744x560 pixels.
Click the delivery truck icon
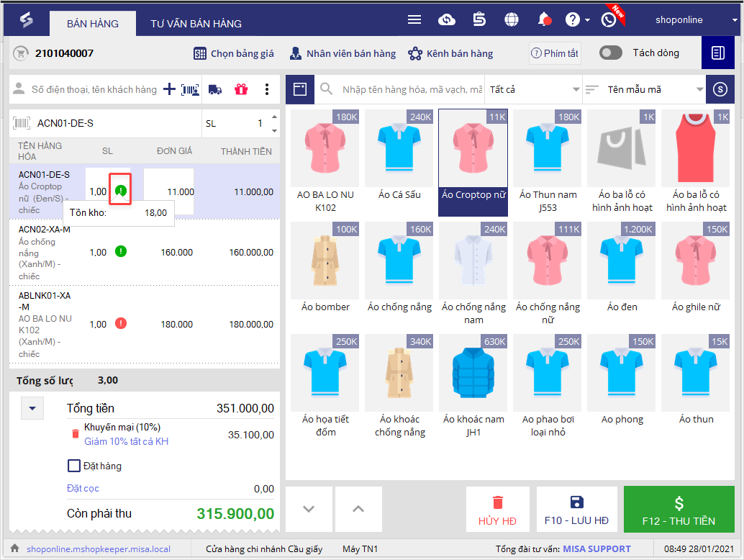[215, 89]
